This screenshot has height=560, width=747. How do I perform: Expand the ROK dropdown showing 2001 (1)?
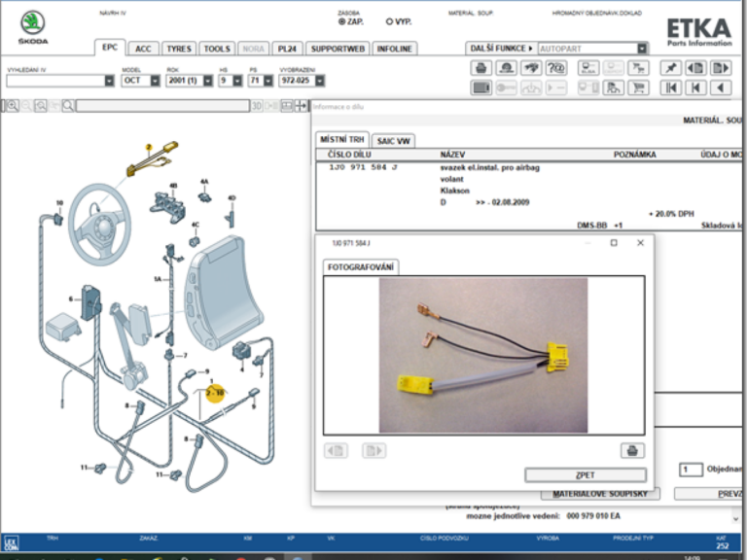[x=207, y=81]
